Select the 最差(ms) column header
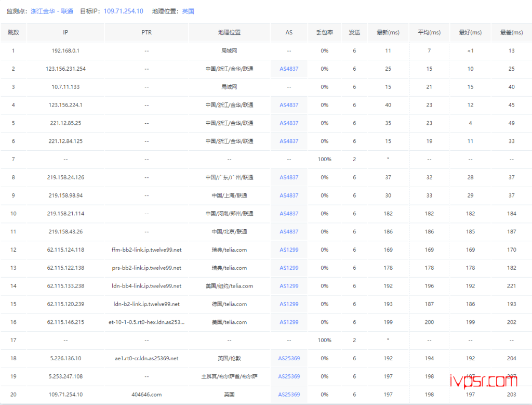 (512, 33)
